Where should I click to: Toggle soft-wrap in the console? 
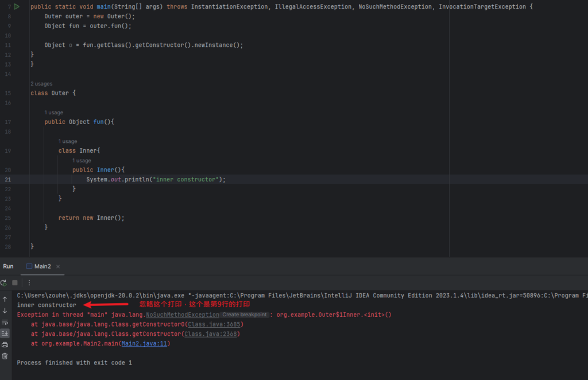click(x=5, y=322)
